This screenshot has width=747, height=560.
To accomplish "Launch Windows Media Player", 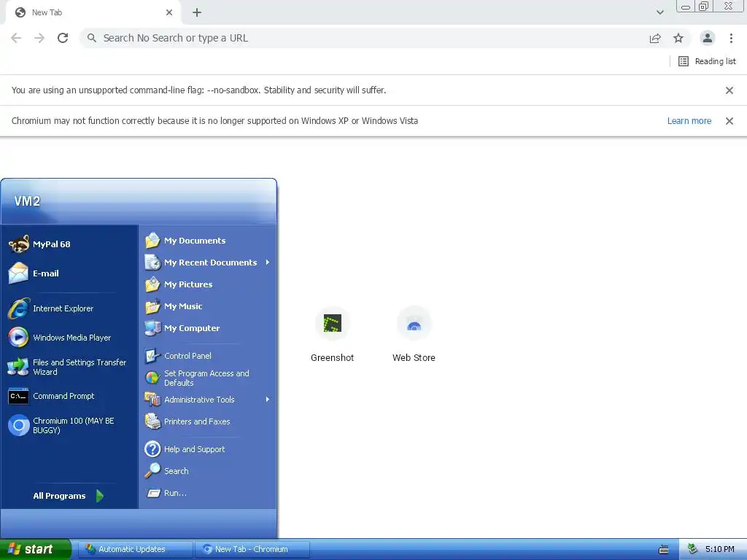I will click(69, 338).
